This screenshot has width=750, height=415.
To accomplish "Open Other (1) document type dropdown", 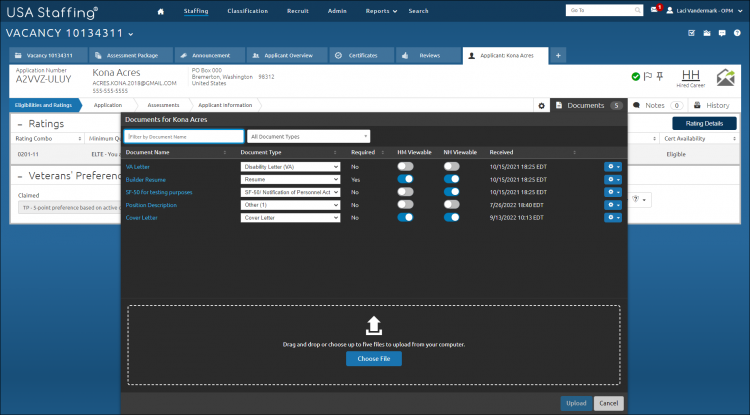I will point(290,205).
